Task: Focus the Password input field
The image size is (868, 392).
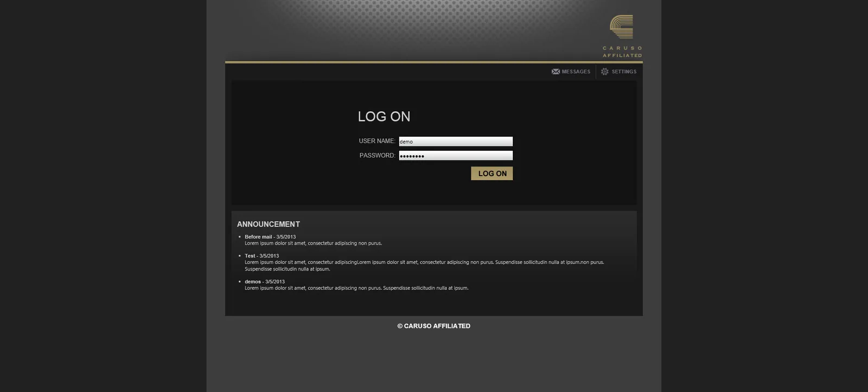Action: (456, 156)
